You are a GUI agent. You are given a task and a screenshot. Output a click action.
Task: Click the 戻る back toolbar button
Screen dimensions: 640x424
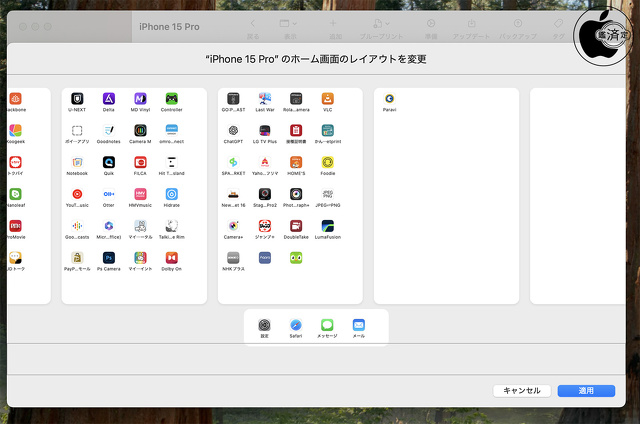tap(252, 28)
